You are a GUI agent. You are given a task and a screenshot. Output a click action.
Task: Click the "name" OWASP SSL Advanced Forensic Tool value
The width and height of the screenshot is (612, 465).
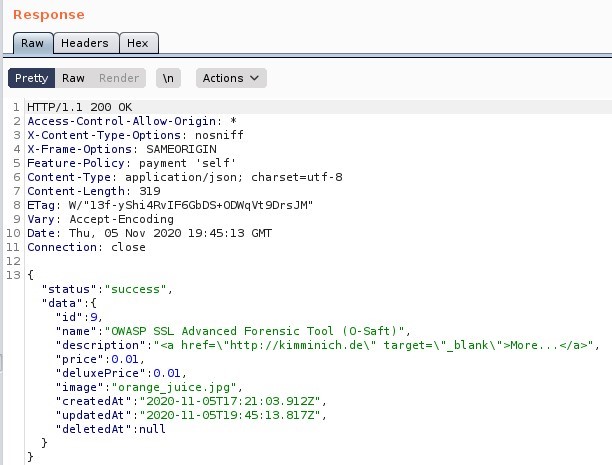pos(254,331)
